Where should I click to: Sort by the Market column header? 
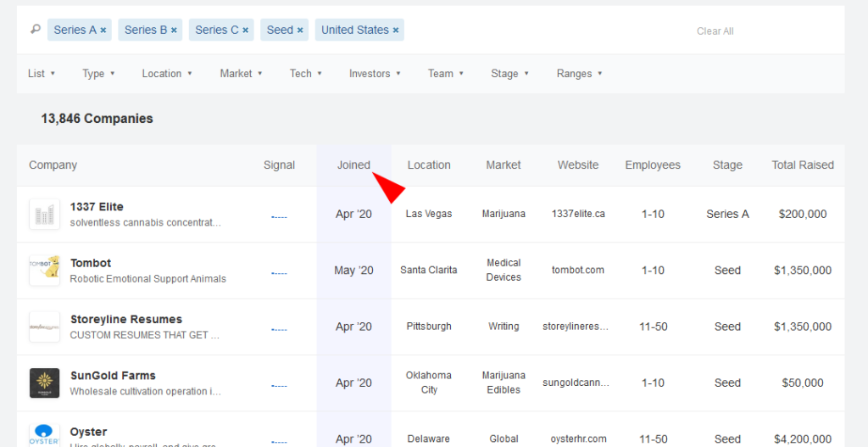pyautogui.click(x=504, y=165)
